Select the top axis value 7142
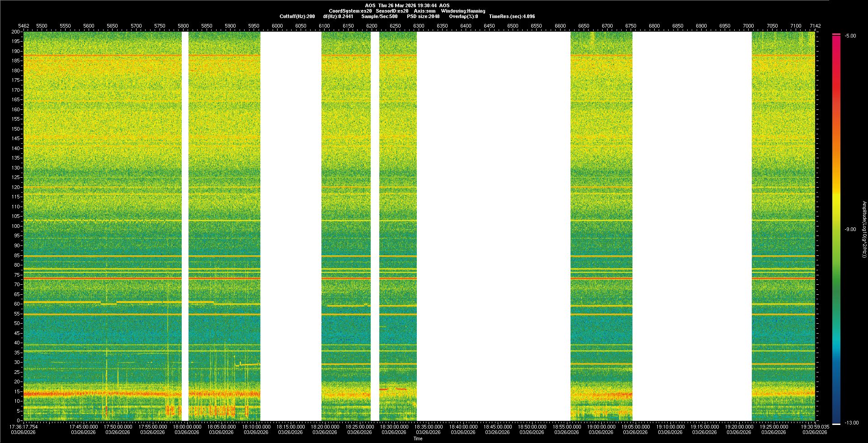Viewport: 868px width, 443px height. (x=815, y=26)
